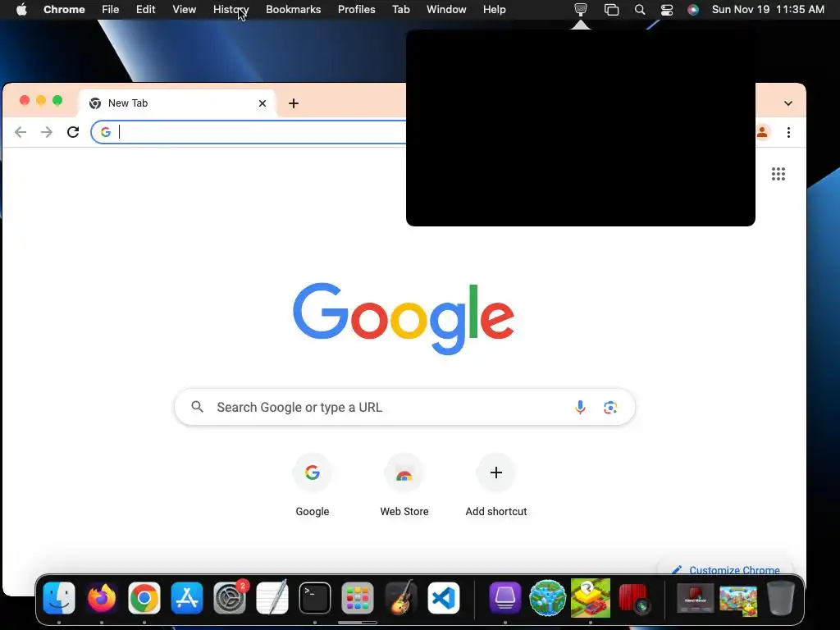Open Terminal from the Dock

(x=315, y=598)
